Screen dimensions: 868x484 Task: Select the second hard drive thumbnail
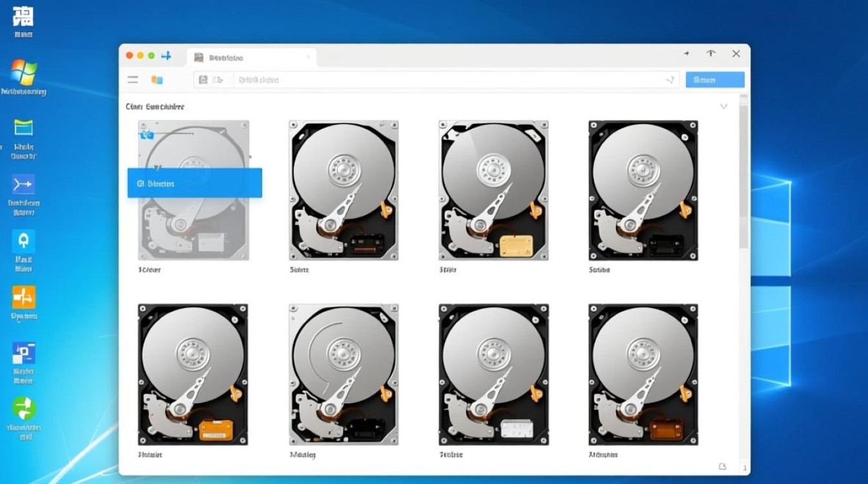coord(344,190)
